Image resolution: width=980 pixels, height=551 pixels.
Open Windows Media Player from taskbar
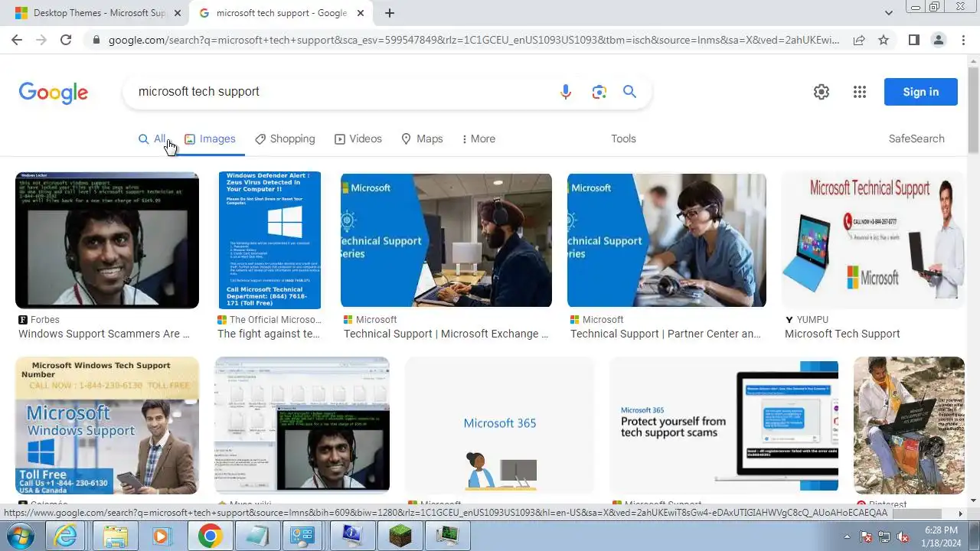click(162, 536)
